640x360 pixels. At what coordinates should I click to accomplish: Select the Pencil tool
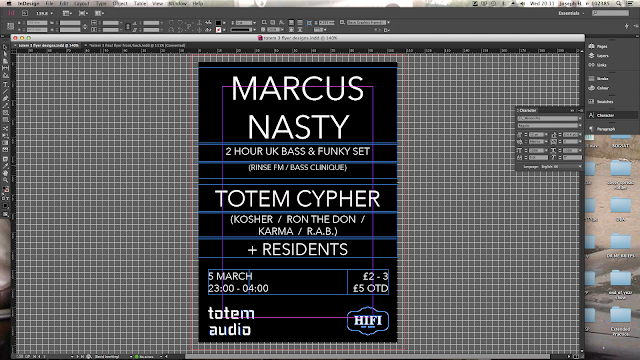[5, 106]
